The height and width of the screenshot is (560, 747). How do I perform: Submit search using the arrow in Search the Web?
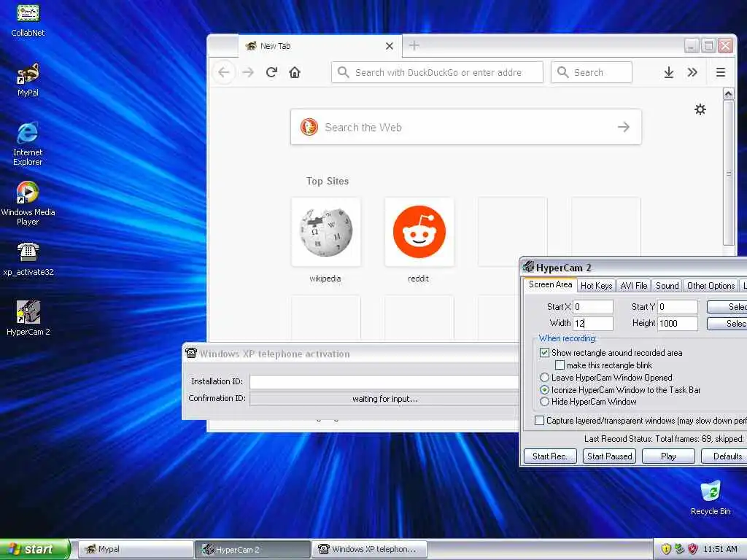tap(623, 127)
